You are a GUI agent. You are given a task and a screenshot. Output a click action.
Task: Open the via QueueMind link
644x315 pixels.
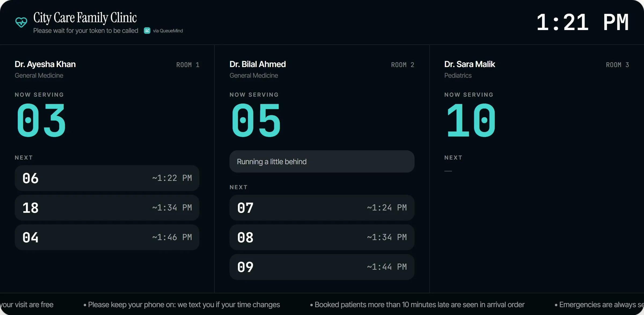[x=168, y=31]
